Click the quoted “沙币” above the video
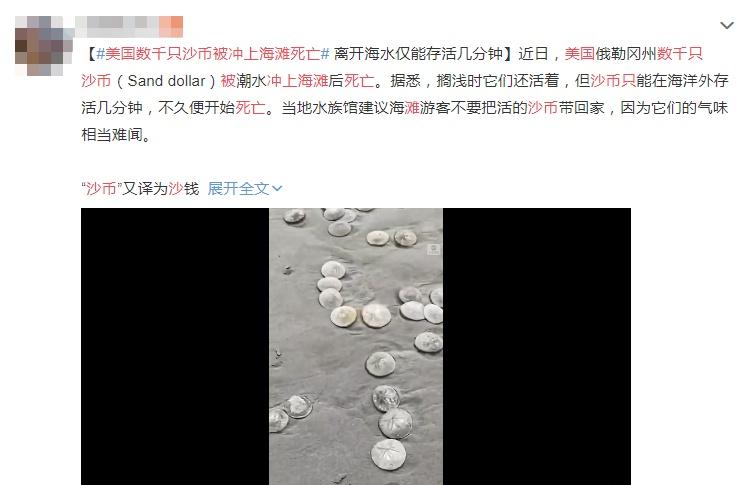Viewport: 750px width, 485px height. click(x=101, y=188)
